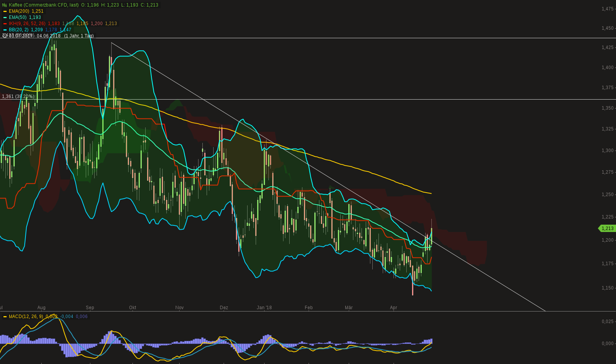Viewport: 616px width, 364px height.
Task: Click the Apr label on the time axis
Action: point(394,308)
